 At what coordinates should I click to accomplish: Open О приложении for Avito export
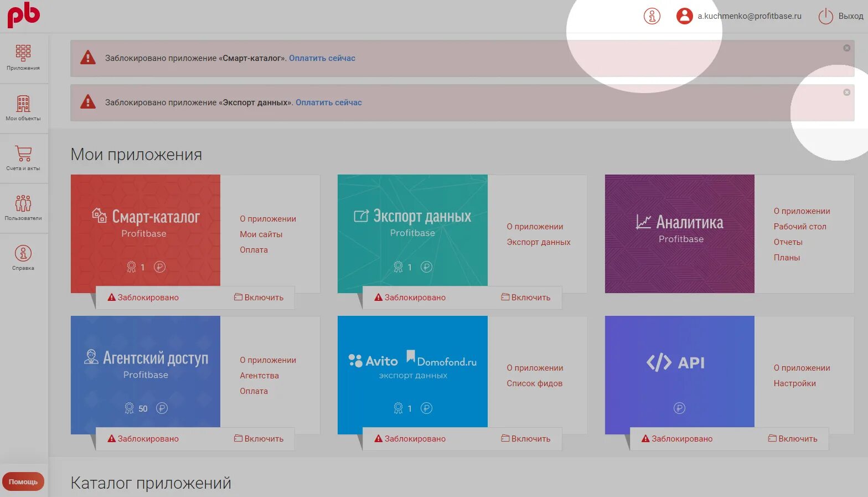point(535,368)
